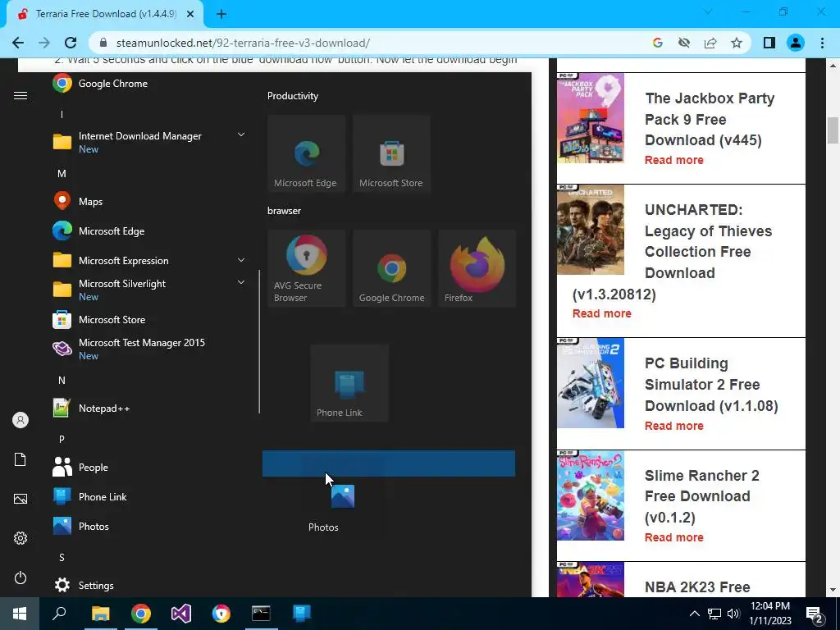Read more about UNCHARTED Legacy of Thieves
This screenshot has width=840, height=630.
(x=601, y=313)
